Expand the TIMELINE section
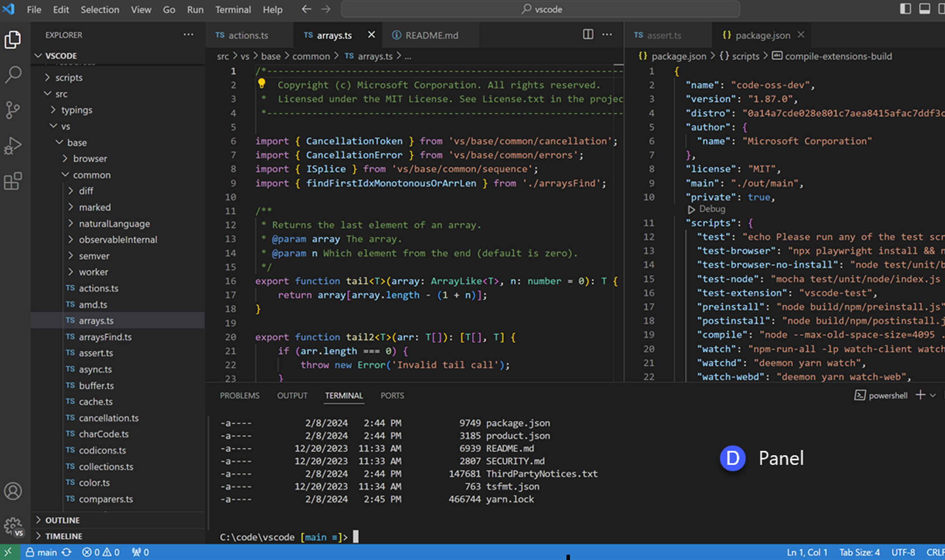Viewport: 945px width, 560px height. 117,536
